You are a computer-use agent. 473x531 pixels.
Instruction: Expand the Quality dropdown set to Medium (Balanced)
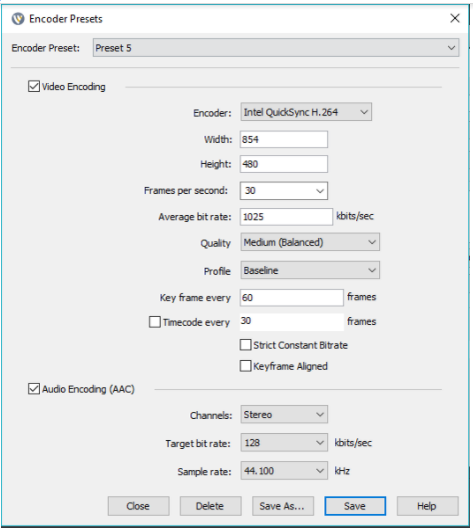click(310, 242)
